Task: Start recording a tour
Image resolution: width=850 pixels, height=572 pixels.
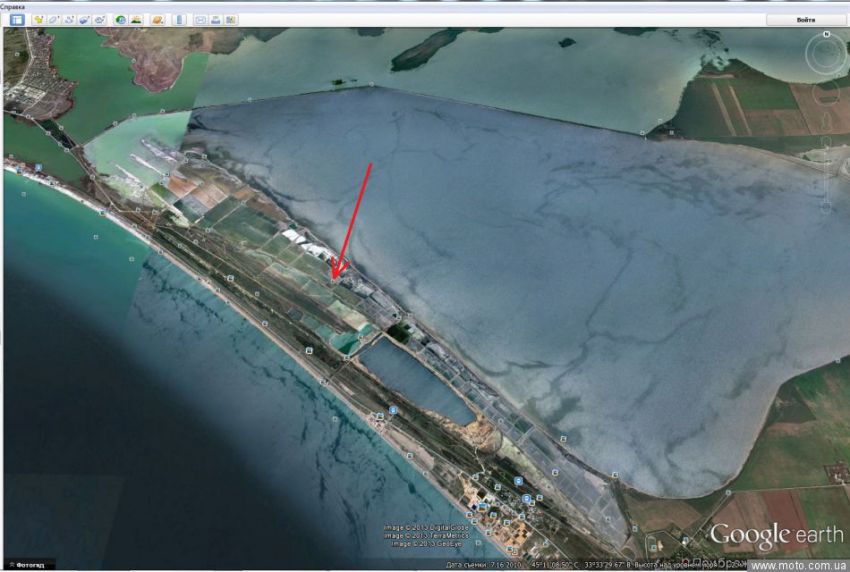Action: pos(100,20)
